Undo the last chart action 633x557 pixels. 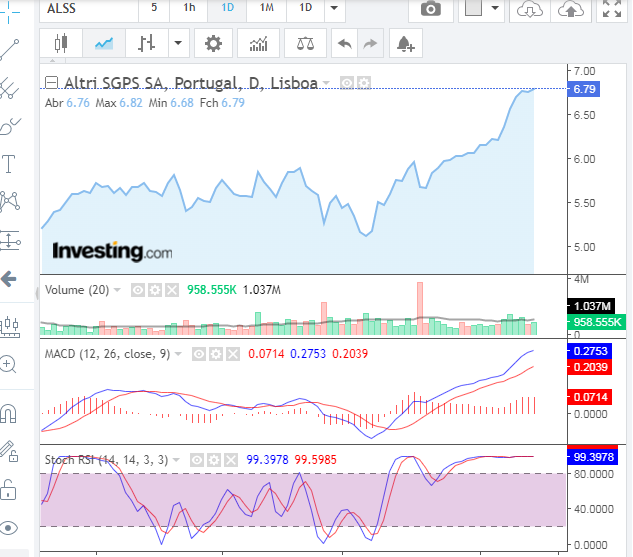point(345,44)
